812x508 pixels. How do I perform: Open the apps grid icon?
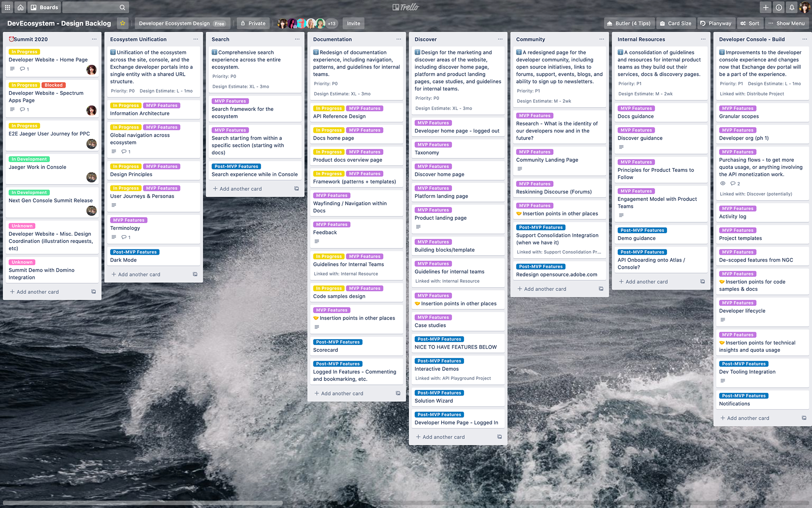[7, 7]
